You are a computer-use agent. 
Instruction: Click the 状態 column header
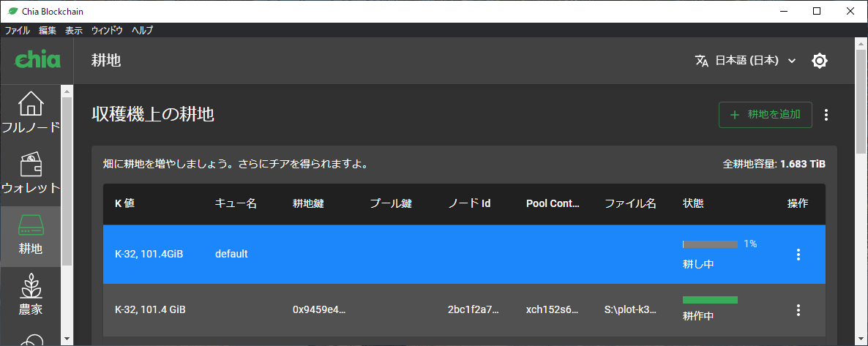click(x=694, y=204)
